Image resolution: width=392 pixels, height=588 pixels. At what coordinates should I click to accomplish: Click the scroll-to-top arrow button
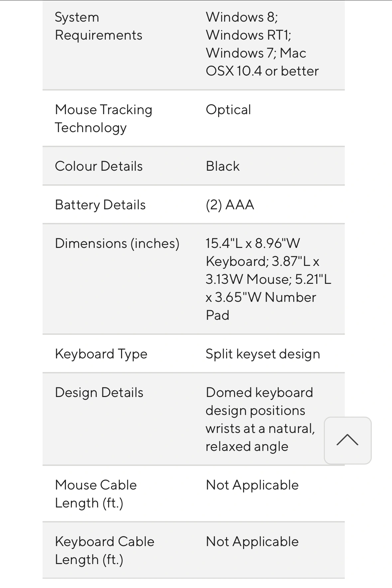(347, 440)
